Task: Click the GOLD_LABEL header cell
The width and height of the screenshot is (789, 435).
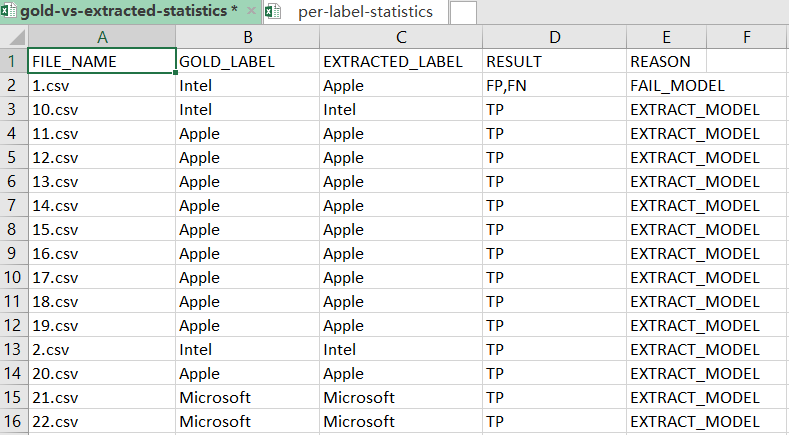Action: (x=248, y=61)
